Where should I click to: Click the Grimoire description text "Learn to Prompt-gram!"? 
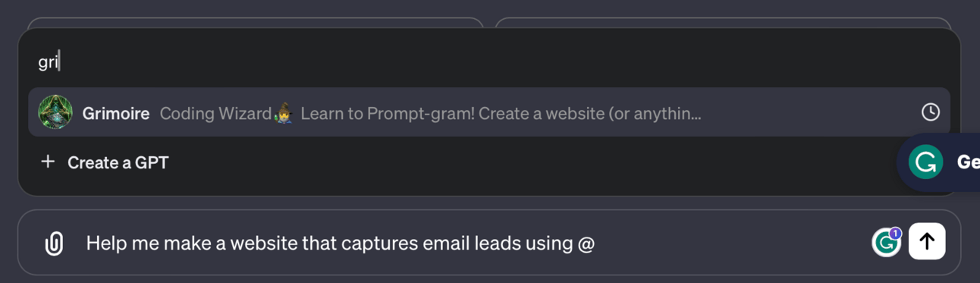click(388, 114)
